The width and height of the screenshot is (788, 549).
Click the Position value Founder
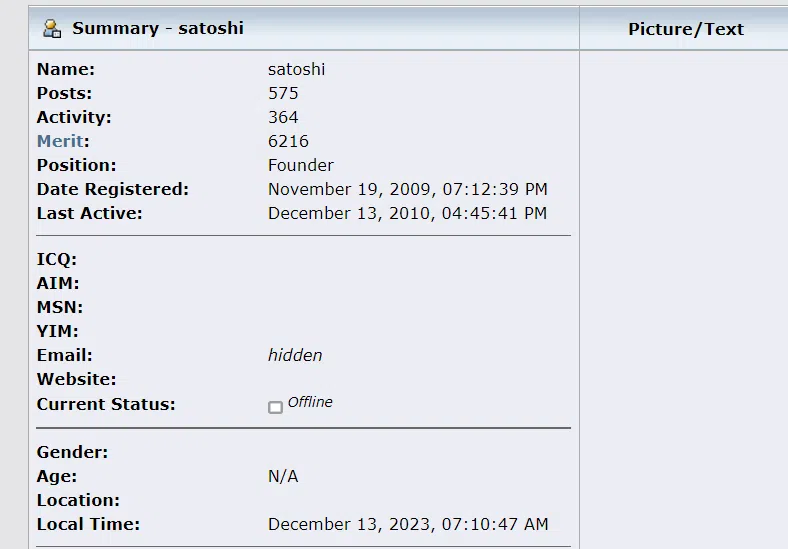(301, 165)
